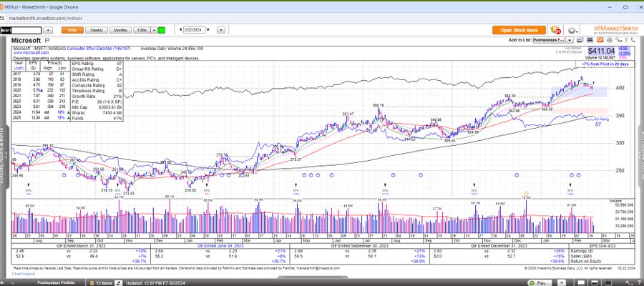Toggle the green real-time indicator button
Viewport: 644px width, 286px height.
pyautogui.click(x=162, y=30)
